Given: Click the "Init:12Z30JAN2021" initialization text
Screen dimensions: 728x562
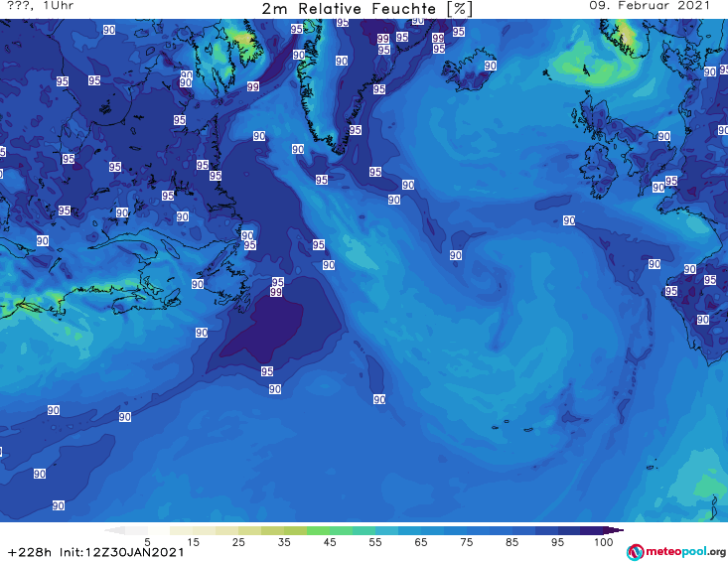Looking at the screenshot, I should tap(121, 552).
